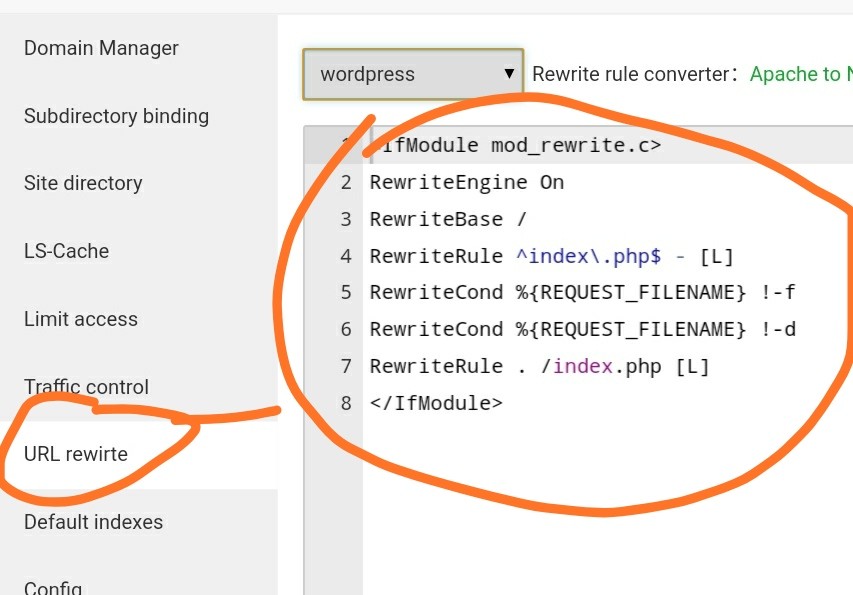Image resolution: width=853 pixels, height=595 pixels.
Task: Select the URL rewirte tab
Action: [76, 454]
